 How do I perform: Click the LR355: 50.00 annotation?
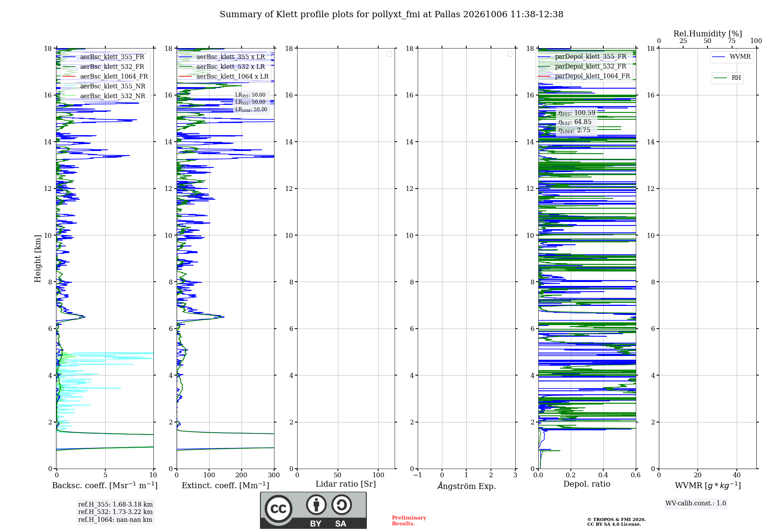(x=250, y=95)
